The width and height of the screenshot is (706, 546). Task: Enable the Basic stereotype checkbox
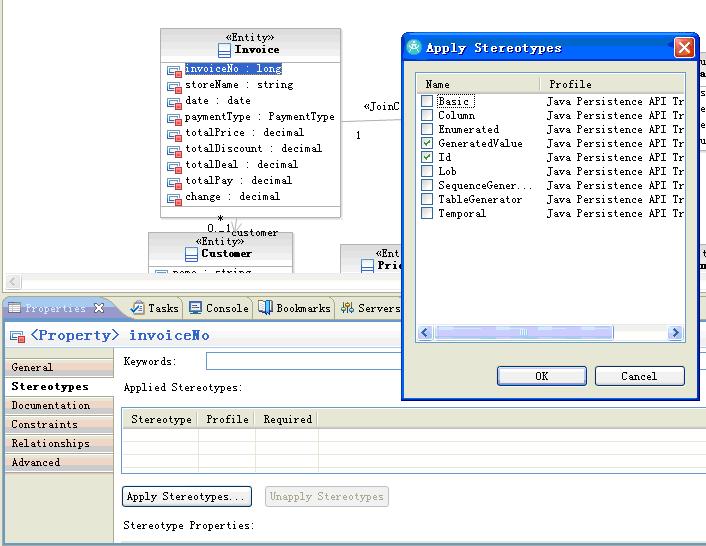[427, 102]
